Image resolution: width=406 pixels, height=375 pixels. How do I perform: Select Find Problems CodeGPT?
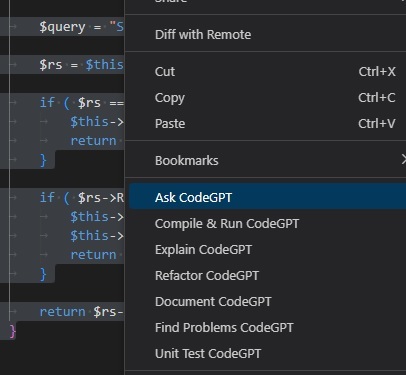267,328
